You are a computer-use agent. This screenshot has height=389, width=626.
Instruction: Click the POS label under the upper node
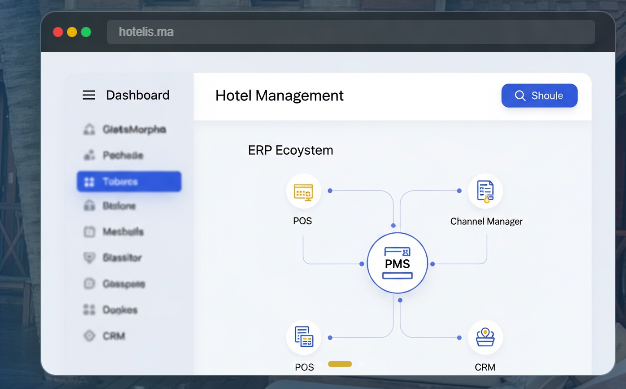(x=303, y=221)
